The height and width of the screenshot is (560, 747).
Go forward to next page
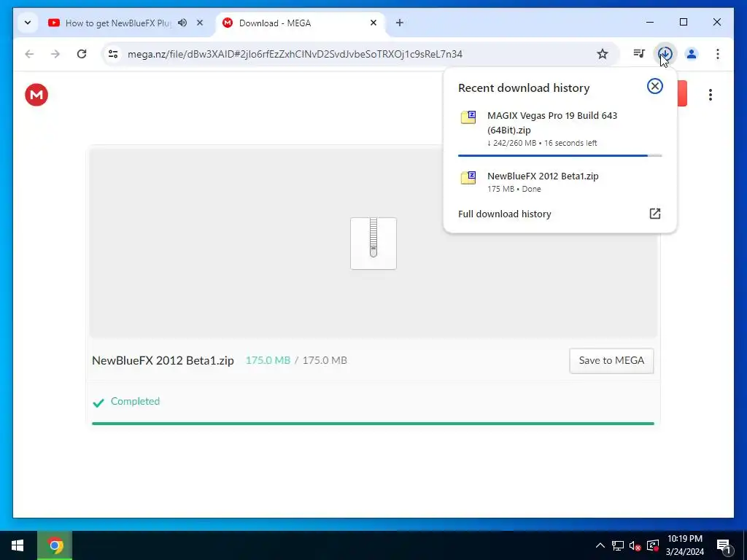pos(55,54)
